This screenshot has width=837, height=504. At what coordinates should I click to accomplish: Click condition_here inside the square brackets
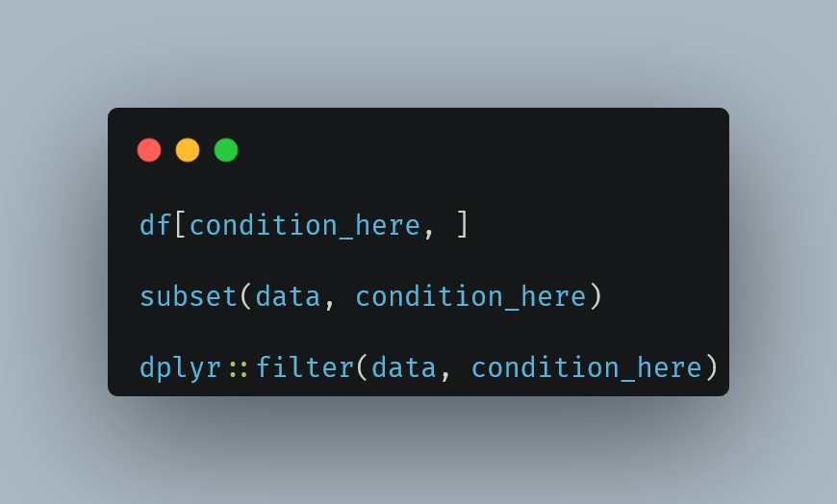pos(305,226)
